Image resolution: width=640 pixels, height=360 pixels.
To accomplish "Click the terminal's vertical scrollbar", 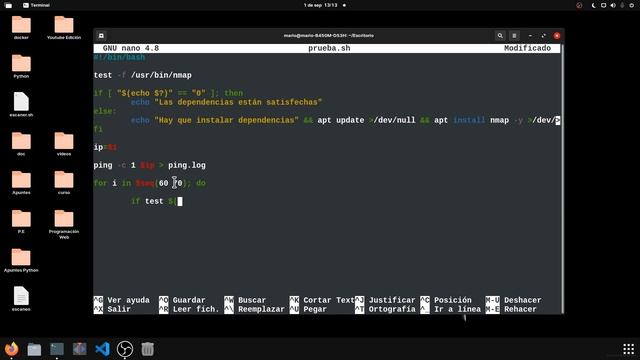I will [x=562, y=178].
